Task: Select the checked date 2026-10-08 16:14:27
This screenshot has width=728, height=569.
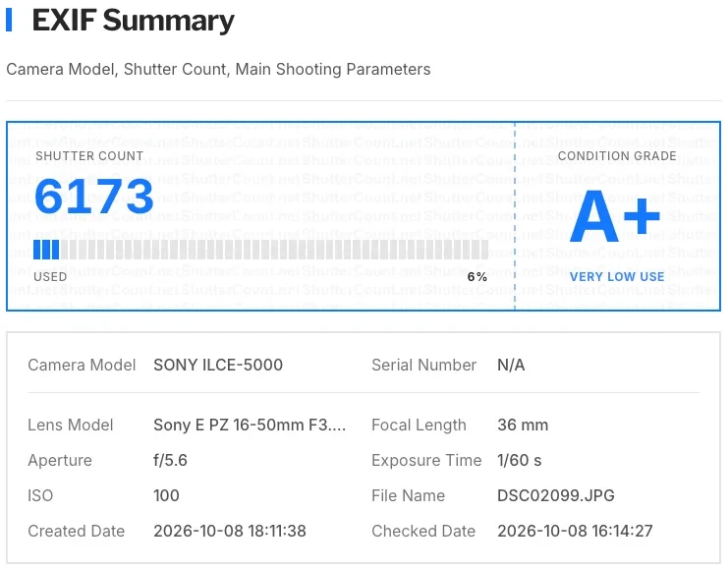Action: point(576,531)
